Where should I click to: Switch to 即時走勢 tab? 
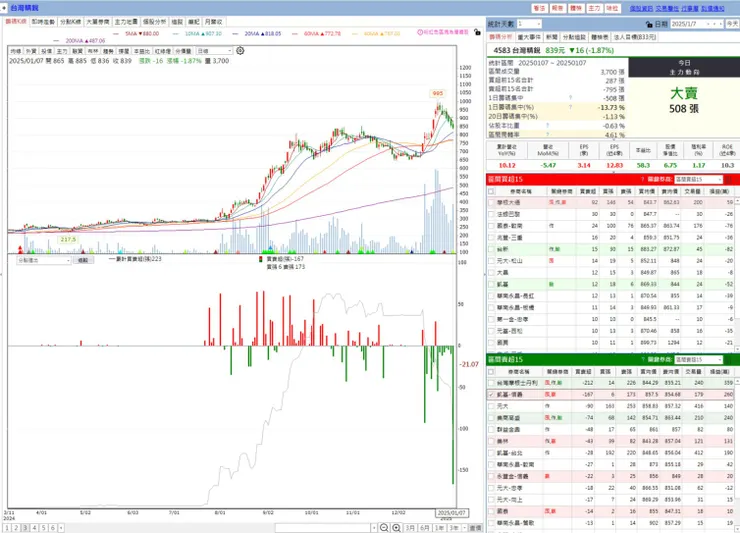43,22
